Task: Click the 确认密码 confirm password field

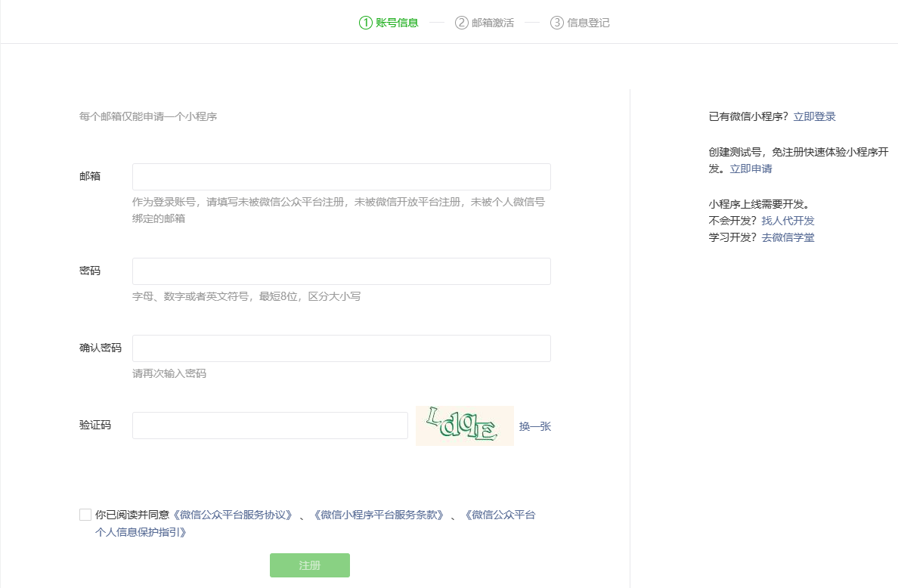Action: (x=342, y=348)
